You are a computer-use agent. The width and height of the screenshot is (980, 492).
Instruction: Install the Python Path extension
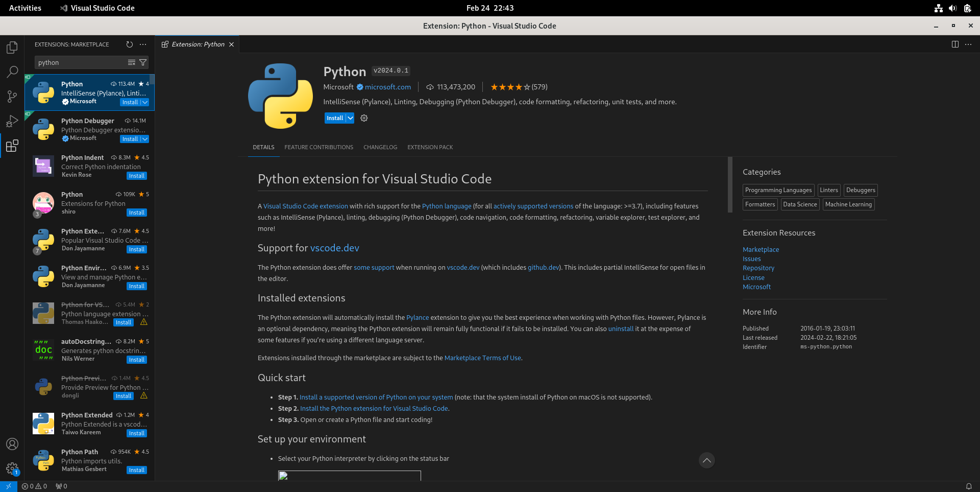137,470
